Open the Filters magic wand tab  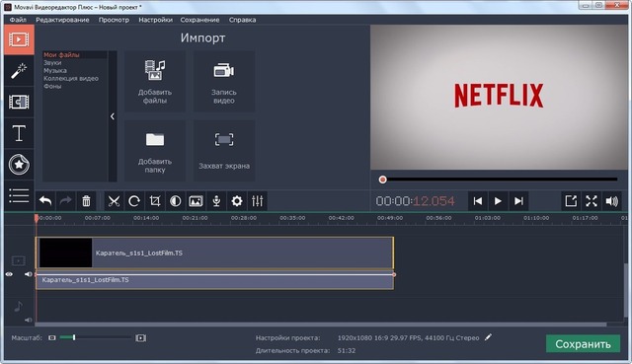click(x=19, y=71)
